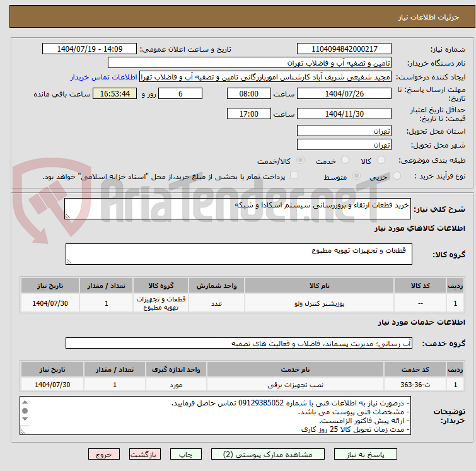This screenshot has width=476, height=471.
Task: Click the پاسخ به نیاز button
Action: tap(365, 455)
